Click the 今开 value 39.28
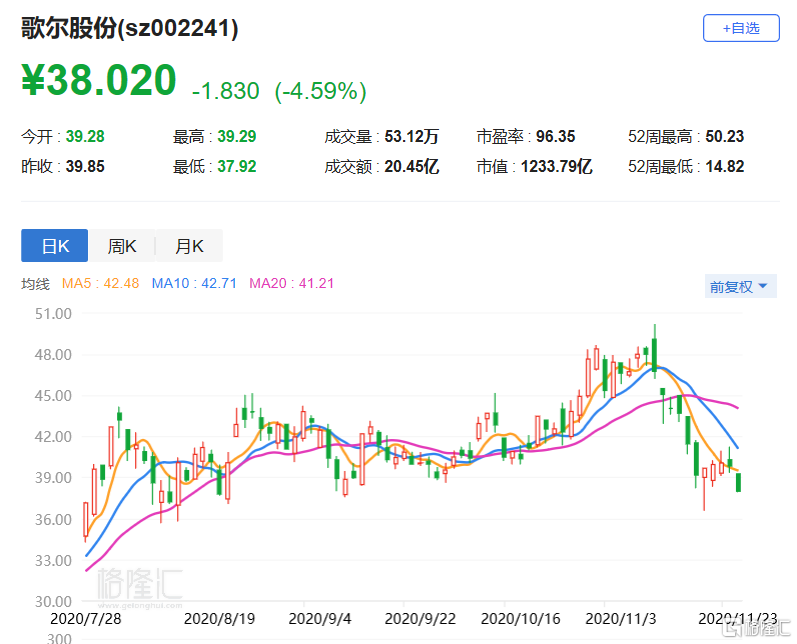The image size is (797, 644). (85, 136)
